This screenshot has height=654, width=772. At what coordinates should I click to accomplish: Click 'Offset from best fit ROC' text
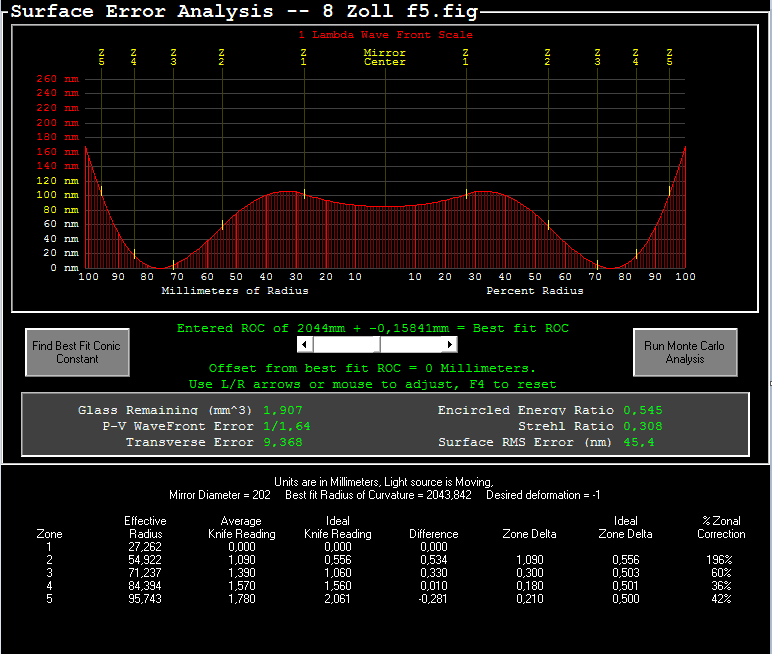pyautogui.click(x=372, y=368)
